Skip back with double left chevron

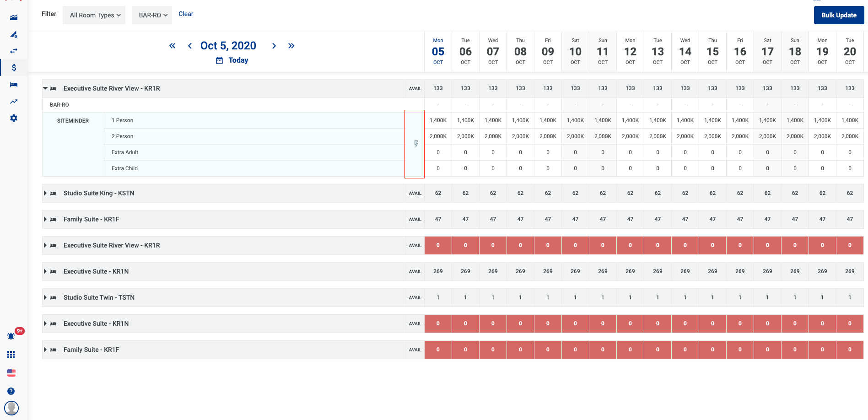click(x=173, y=46)
